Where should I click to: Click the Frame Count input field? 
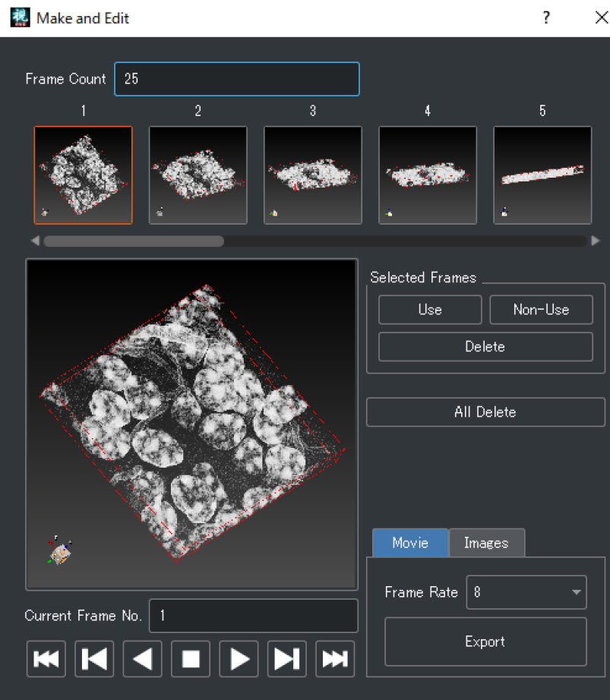click(x=236, y=79)
